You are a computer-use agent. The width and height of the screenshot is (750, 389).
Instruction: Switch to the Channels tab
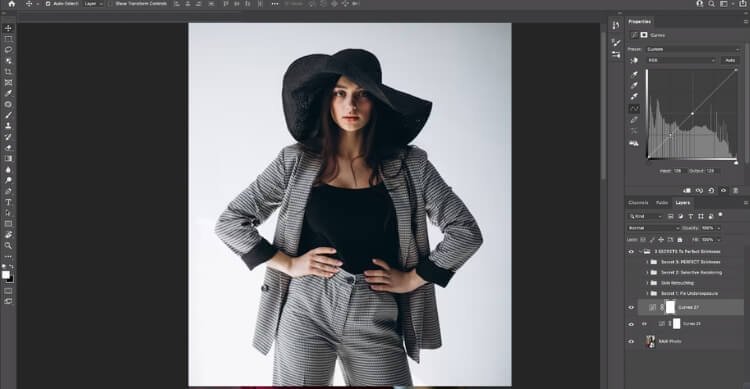click(x=638, y=203)
